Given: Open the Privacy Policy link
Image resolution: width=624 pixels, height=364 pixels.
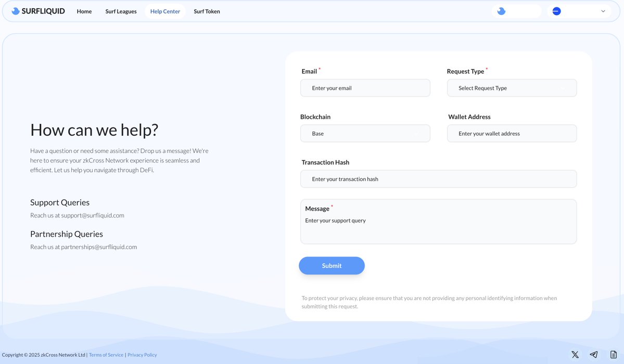Looking at the screenshot, I should [142, 355].
